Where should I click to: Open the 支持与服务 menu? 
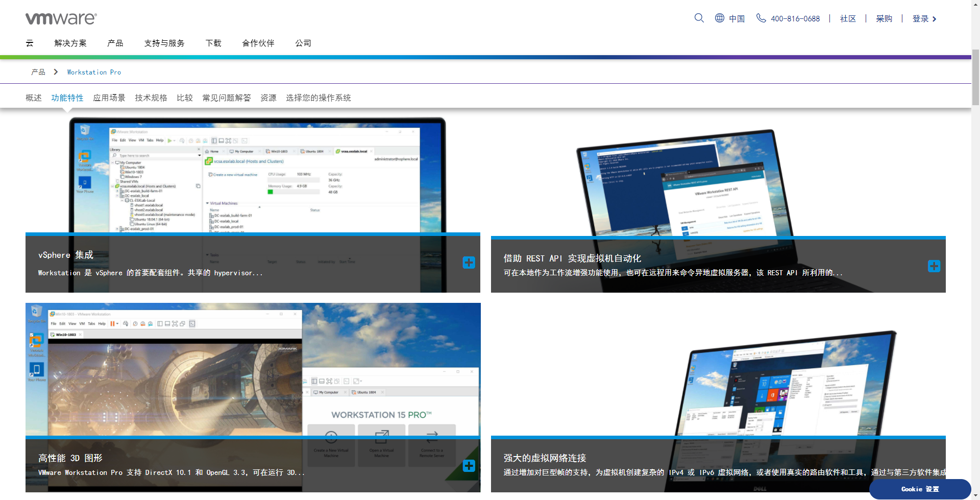pos(164,43)
